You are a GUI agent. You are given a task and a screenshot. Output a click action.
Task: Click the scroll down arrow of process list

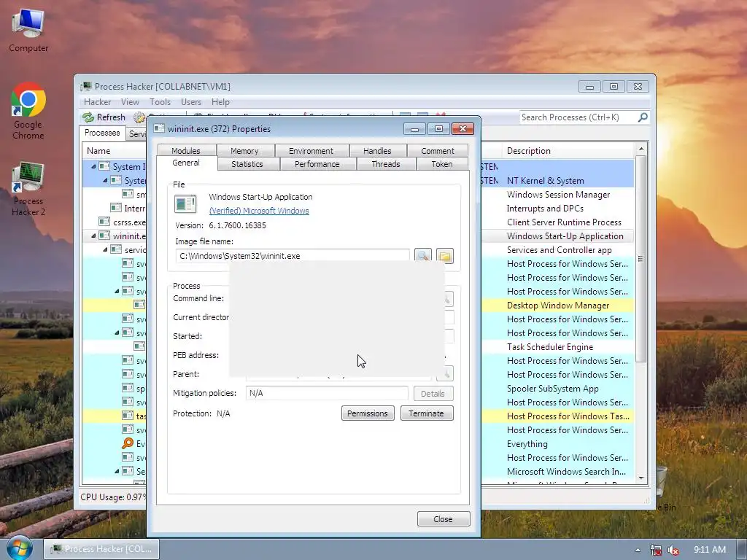click(x=640, y=478)
